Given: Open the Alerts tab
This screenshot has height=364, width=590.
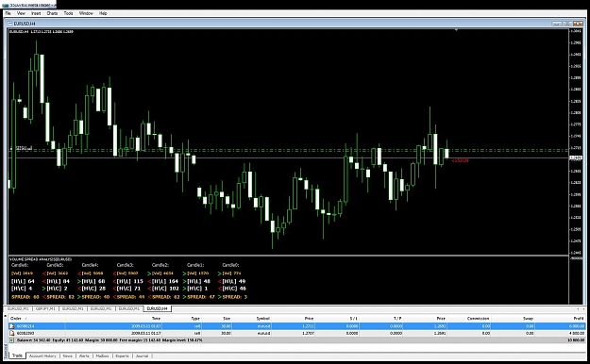Looking at the screenshot, I should 84,356.
